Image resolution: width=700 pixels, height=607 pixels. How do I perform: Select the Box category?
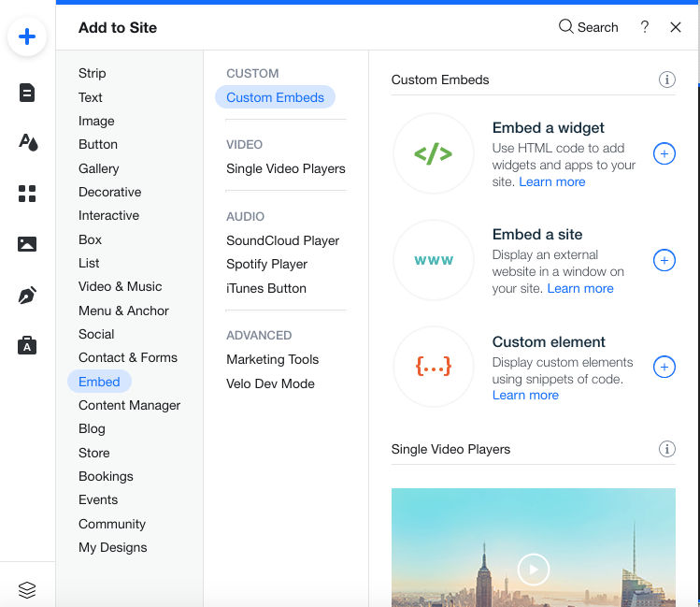pos(90,239)
